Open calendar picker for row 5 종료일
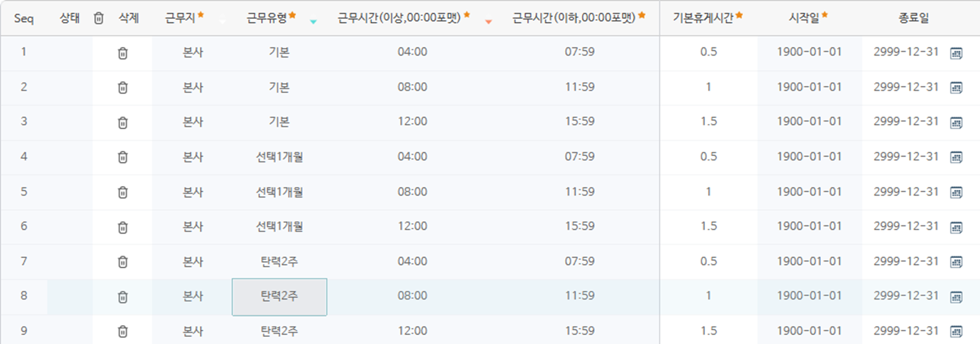The image size is (980, 344). point(956,193)
